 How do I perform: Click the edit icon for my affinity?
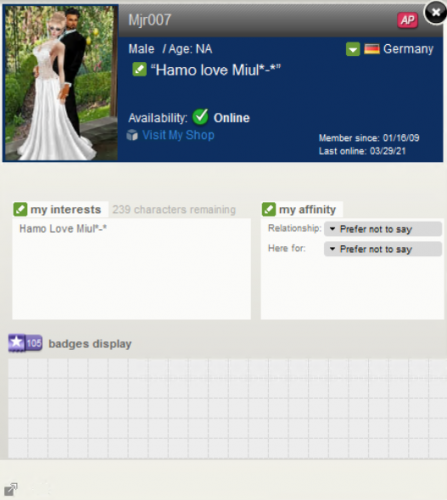(269, 209)
